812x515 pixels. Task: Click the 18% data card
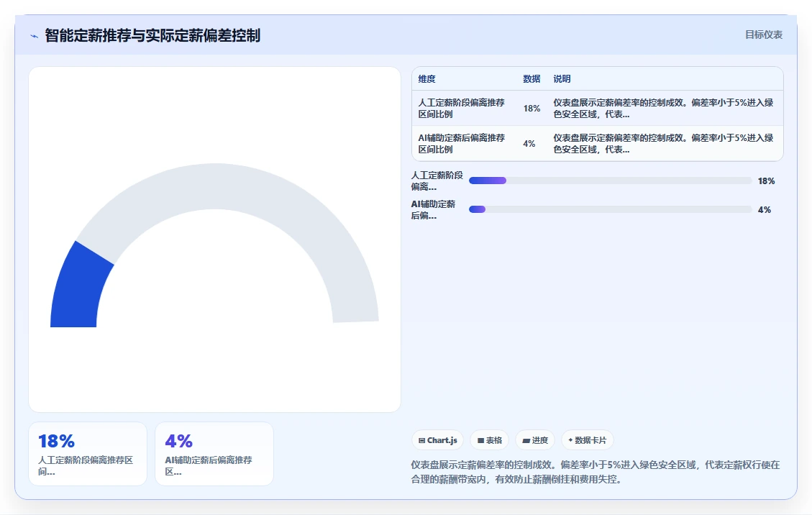(88, 454)
